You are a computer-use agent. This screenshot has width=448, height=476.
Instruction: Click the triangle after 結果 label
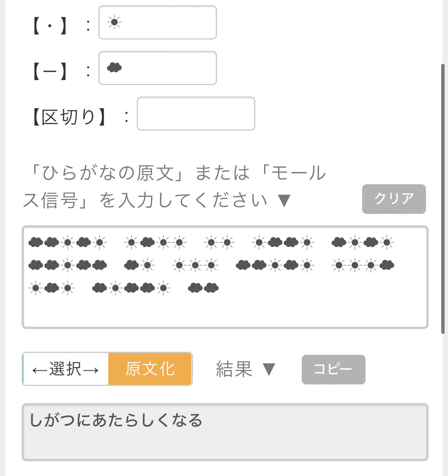pyautogui.click(x=269, y=369)
